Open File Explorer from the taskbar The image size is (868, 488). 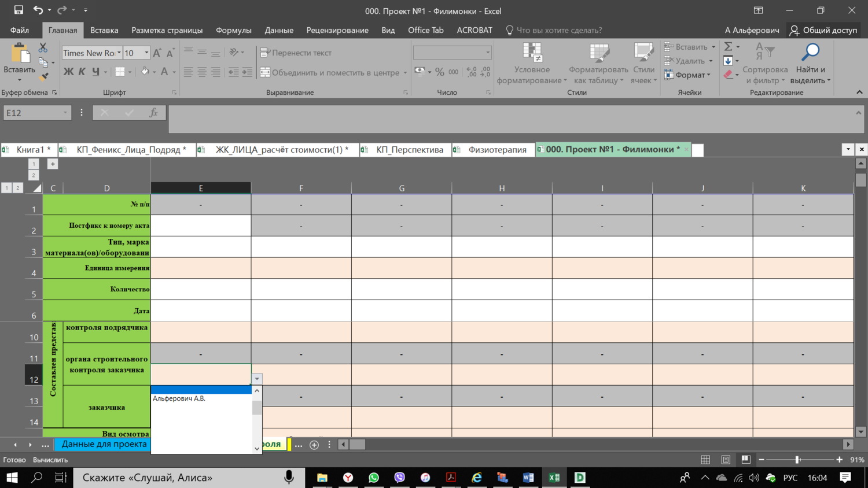pyautogui.click(x=322, y=478)
